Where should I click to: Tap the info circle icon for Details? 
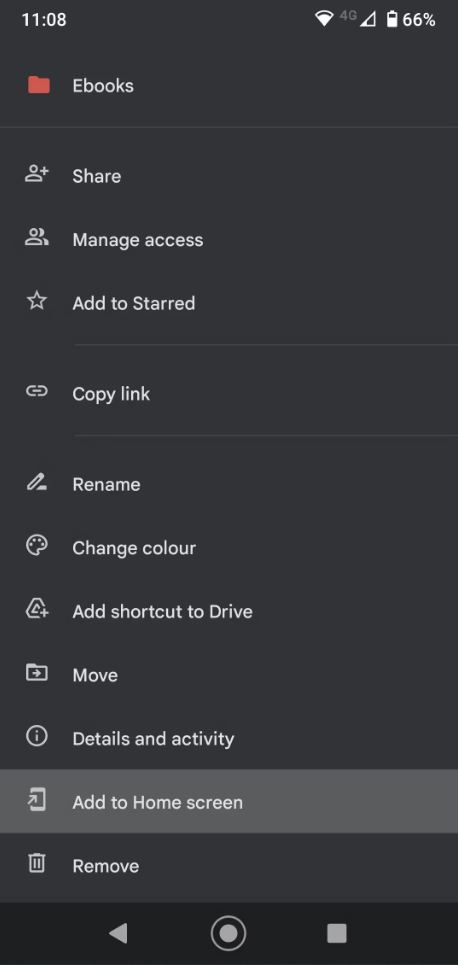[x=37, y=737]
